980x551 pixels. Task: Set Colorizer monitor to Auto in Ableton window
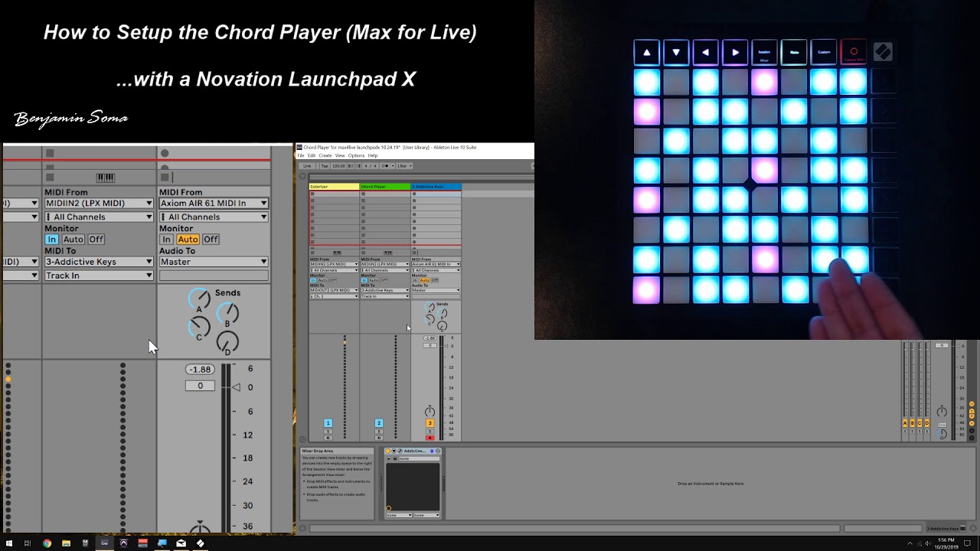pyautogui.click(x=322, y=280)
